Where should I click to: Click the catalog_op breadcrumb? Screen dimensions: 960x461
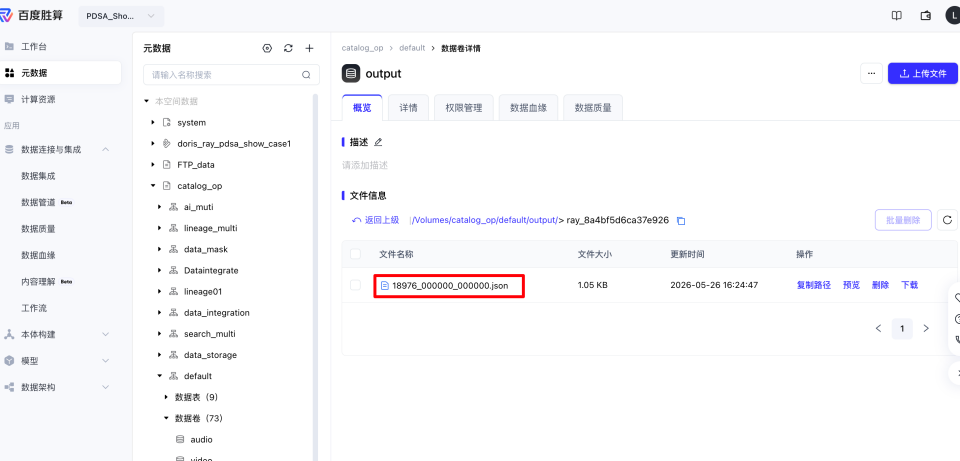362,48
